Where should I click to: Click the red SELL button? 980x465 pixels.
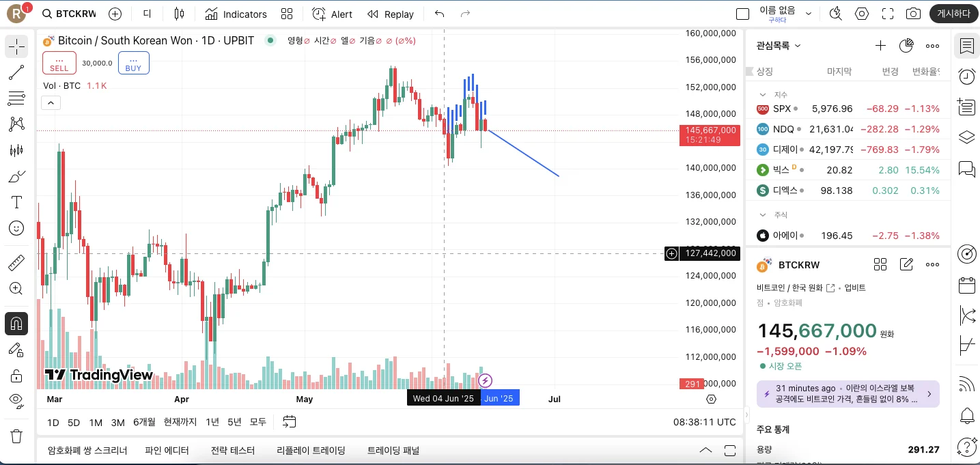click(x=59, y=63)
